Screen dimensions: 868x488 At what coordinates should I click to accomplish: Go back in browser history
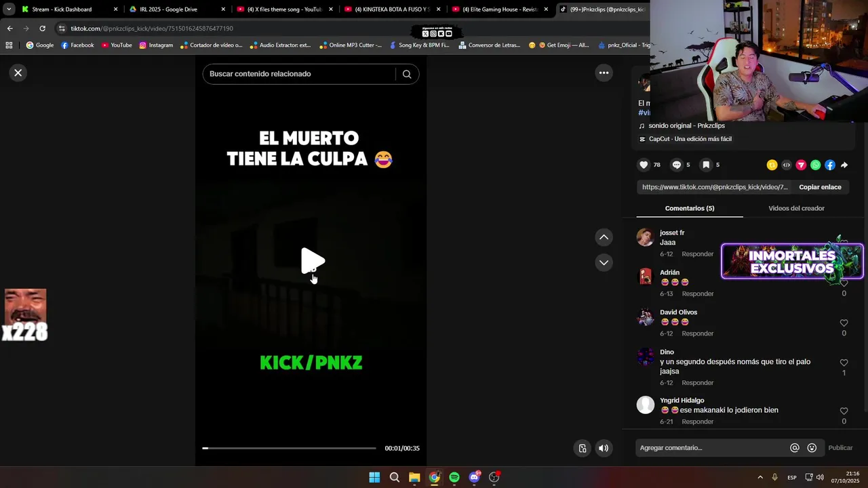[9, 28]
